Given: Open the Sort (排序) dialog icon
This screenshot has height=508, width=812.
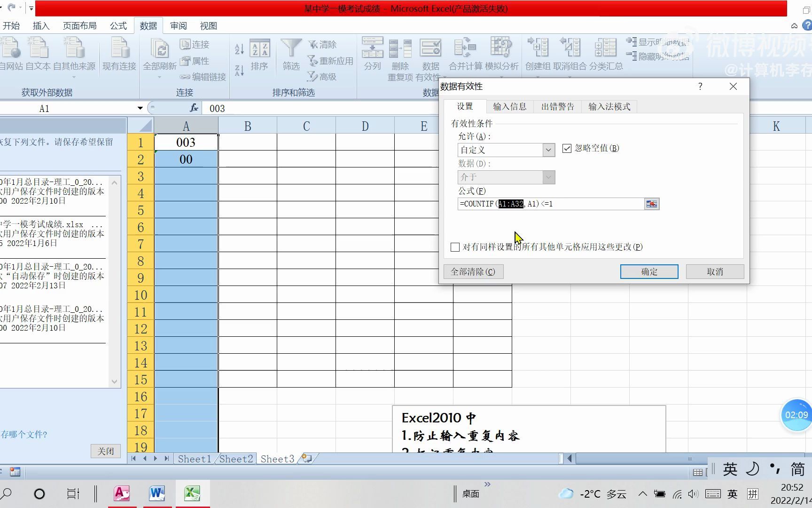Looking at the screenshot, I should pyautogui.click(x=259, y=55).
